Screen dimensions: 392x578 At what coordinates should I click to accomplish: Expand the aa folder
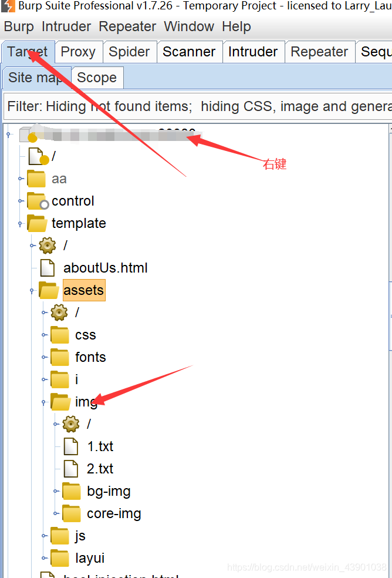pyautogui.click(x=21, y=179)
